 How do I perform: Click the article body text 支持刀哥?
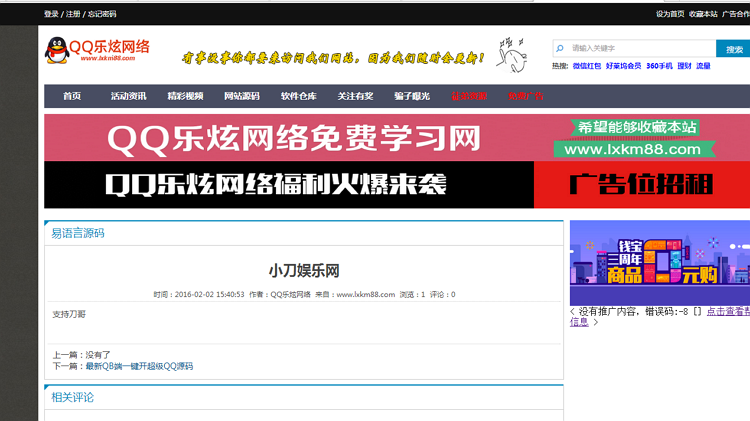[69, 314]
